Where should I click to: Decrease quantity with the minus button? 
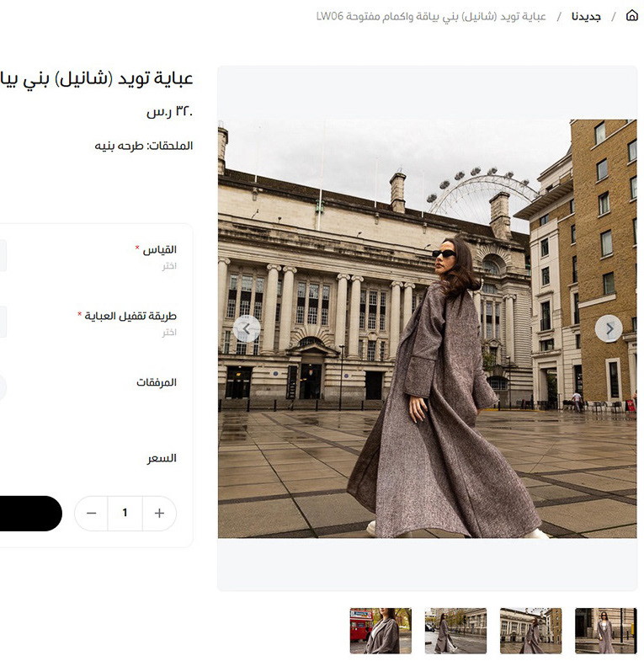[x=92, y=513]
